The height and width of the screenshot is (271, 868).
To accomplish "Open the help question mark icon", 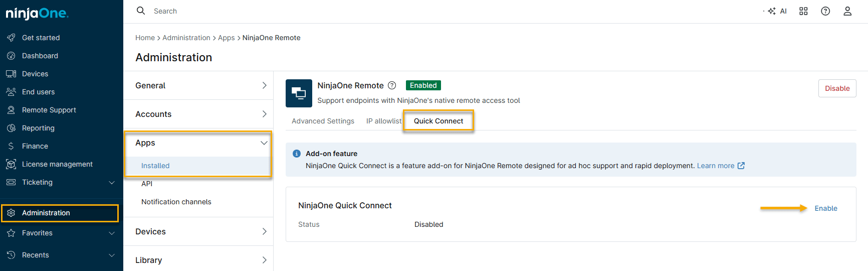I will tap(825, 11).
